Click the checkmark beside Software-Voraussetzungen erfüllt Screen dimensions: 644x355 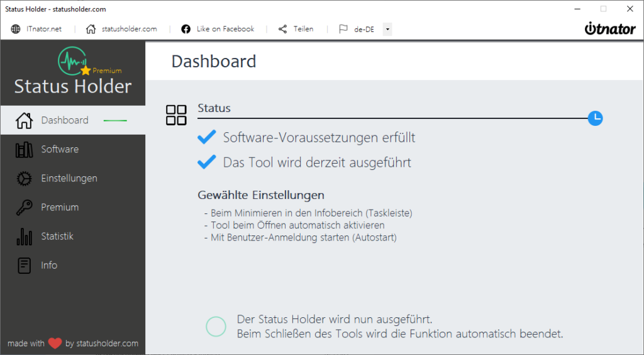pos(206,137)
